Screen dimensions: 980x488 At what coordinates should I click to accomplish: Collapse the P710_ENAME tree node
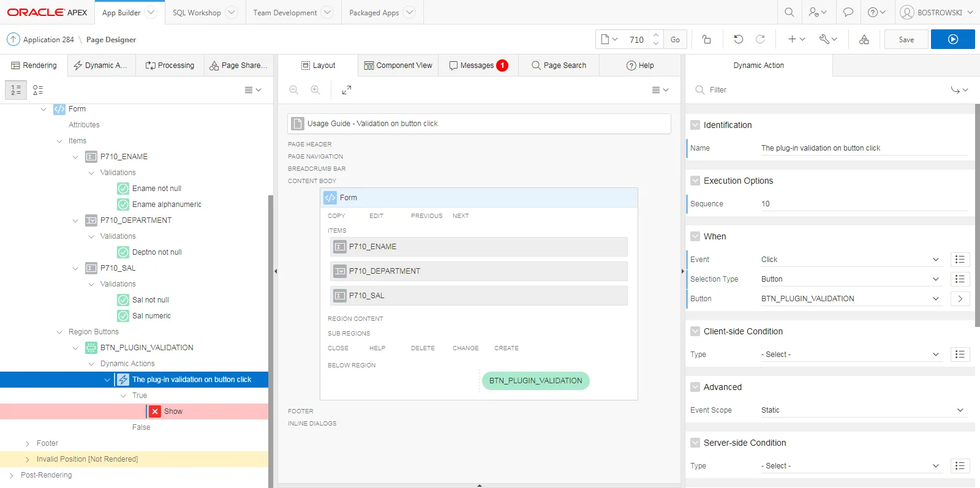click(x=75, y=157)
